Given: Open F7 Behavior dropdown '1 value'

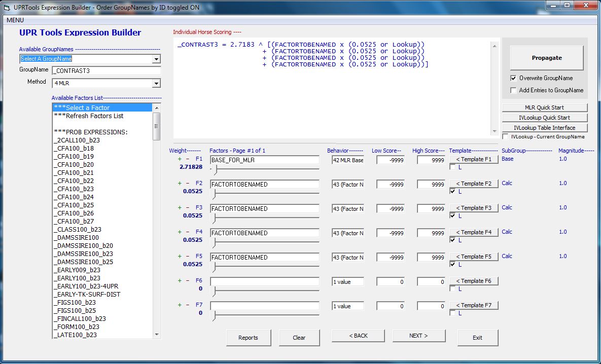Looking at the screenshot, I should point(348,306).
